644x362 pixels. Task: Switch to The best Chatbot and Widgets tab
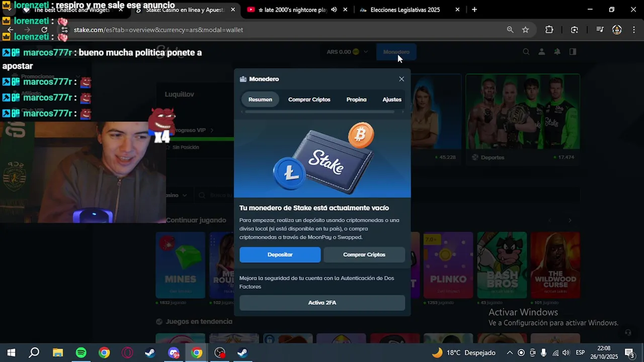coord(70,10)
